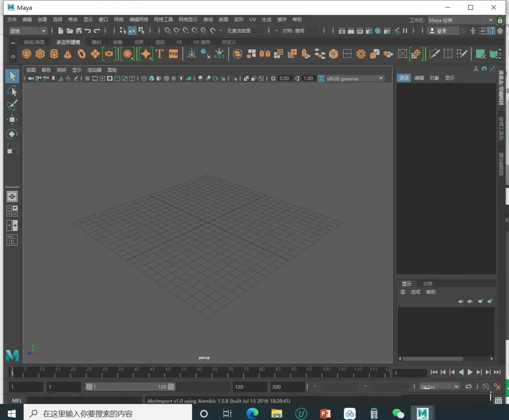Open the 文件 menu
509x420 pixels.
(12, 20)
